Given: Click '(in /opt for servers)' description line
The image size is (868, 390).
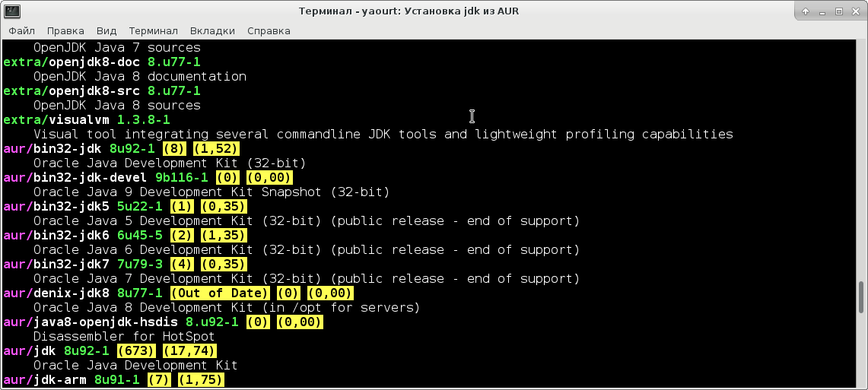Looking at the screenshot, I should 227,307.
